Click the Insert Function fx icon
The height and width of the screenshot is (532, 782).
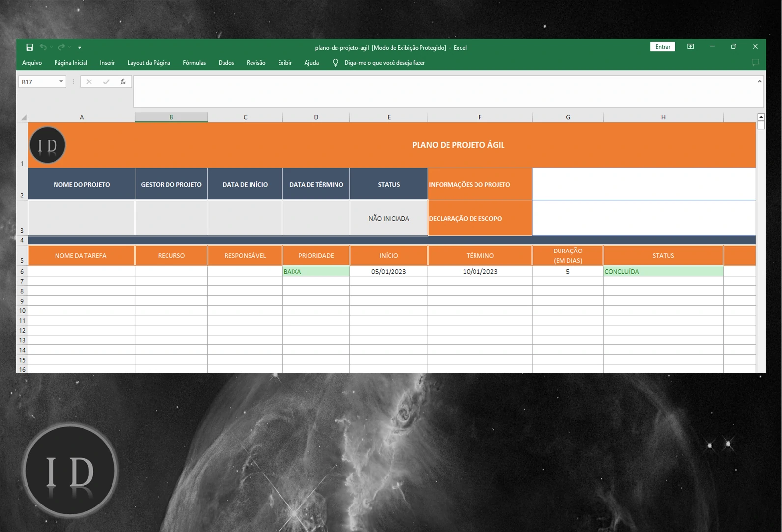pos(123,82)
